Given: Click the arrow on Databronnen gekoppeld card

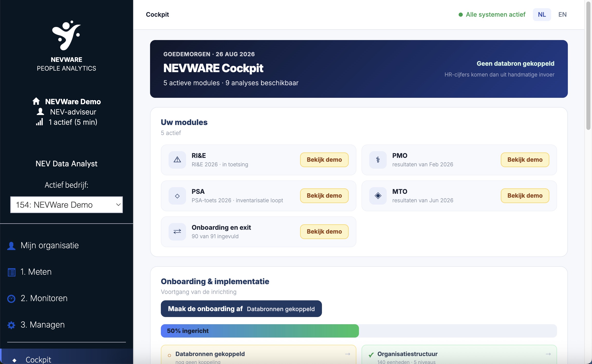Looking at the screenshot, I should click(348, 354).
